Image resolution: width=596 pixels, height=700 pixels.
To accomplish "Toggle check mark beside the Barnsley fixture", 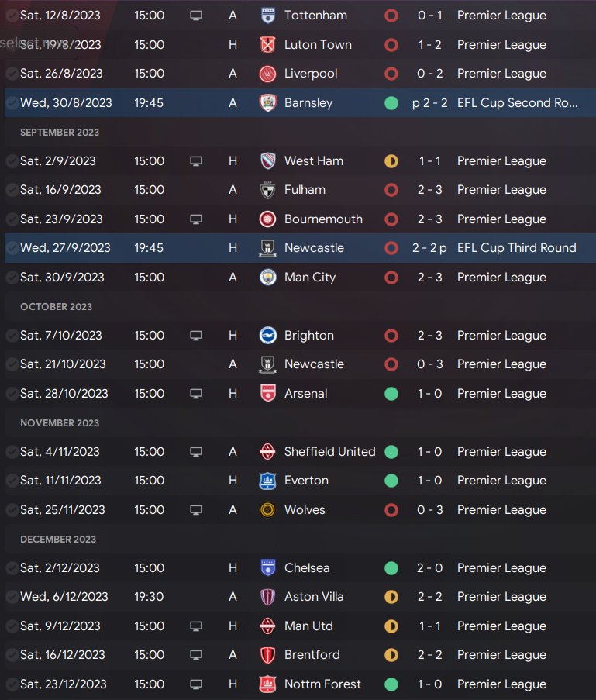I will (12, 103).
